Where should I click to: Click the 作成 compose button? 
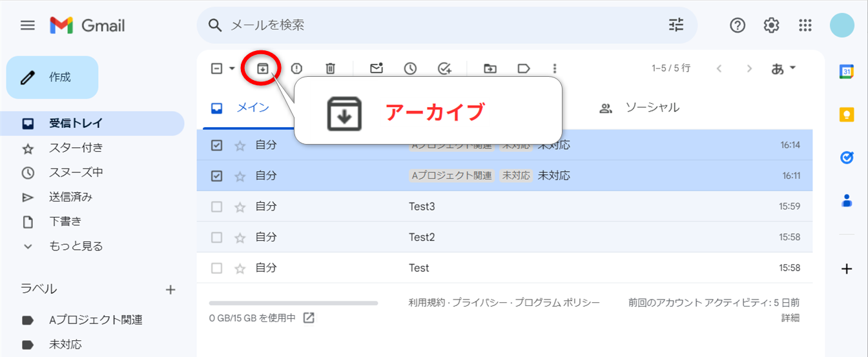point(52,77)
